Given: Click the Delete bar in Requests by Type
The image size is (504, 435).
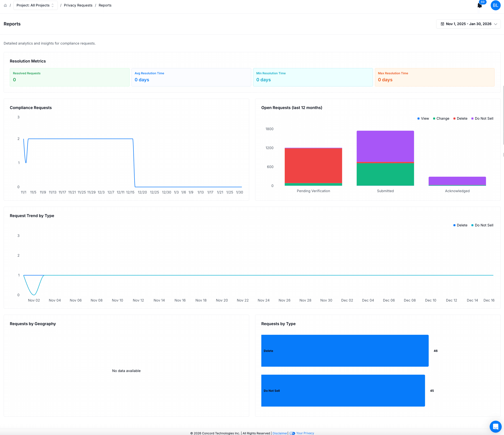Looking at the screenshot, I should pos(345,351).
